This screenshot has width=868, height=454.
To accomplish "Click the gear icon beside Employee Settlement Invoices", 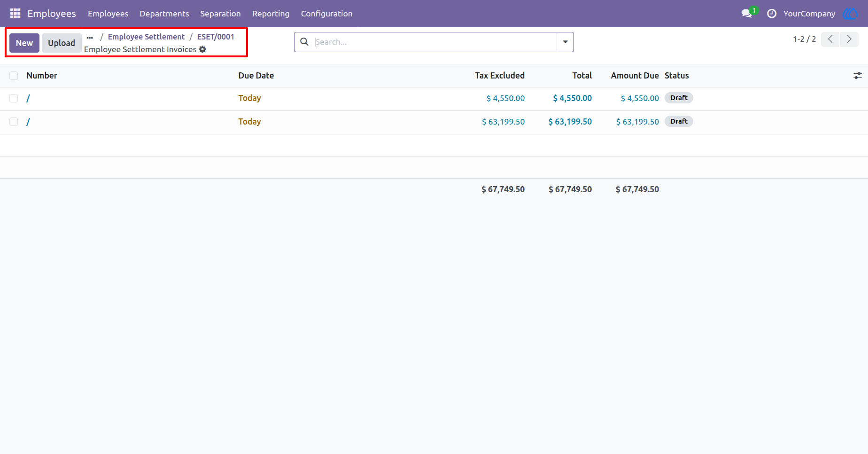I will 202,49.
